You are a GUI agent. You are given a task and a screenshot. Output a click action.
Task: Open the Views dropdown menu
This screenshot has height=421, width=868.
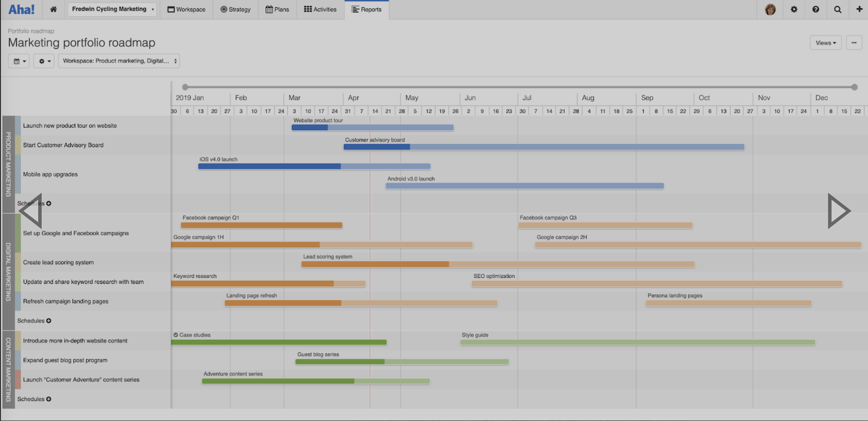pyautogui.click(x=825, y=43)
